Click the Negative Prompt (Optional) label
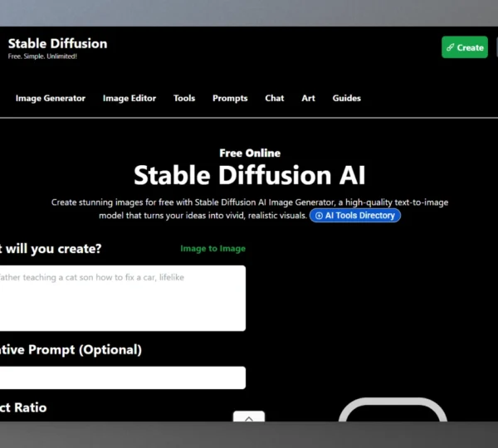 click(x=71, y=349)
